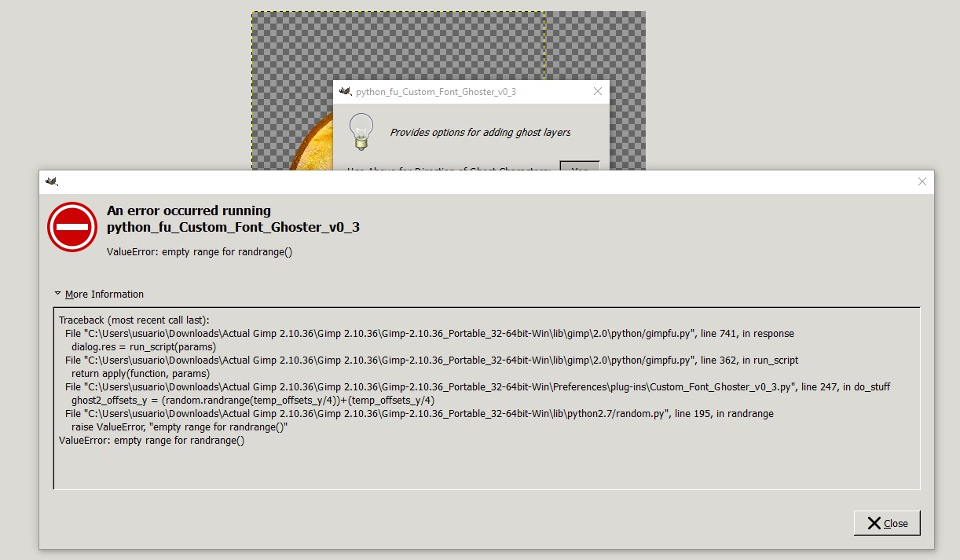Click 'Traceback (most recent call last):' line

pos(134,320)
